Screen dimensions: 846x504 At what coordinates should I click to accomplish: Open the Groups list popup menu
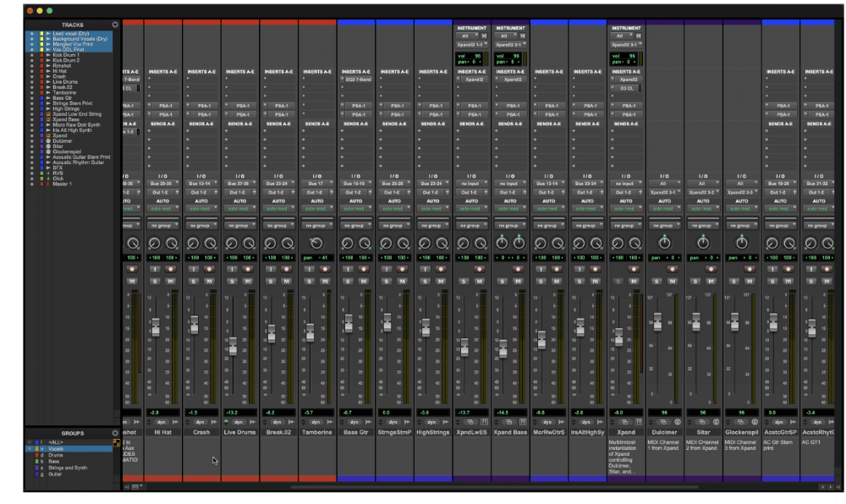click(115, 432)
